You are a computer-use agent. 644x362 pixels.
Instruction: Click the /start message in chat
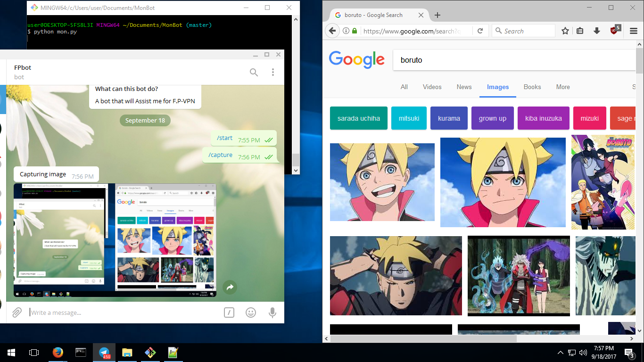click(244, 138)
